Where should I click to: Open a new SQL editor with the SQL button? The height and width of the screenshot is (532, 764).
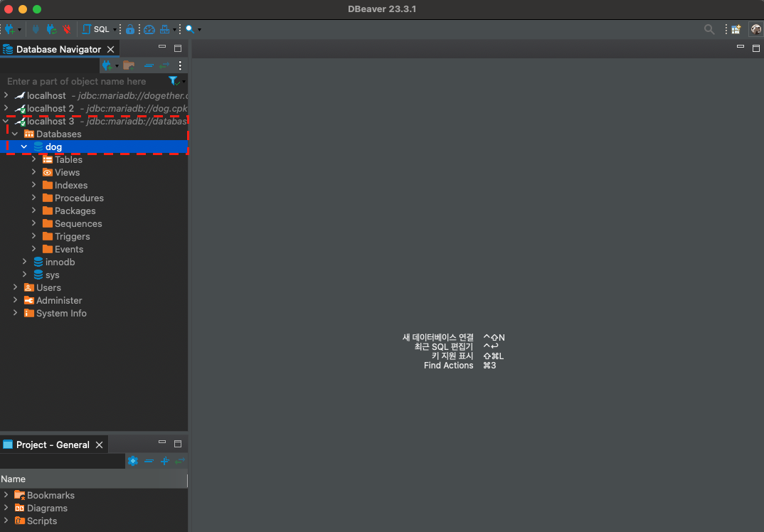96,29
